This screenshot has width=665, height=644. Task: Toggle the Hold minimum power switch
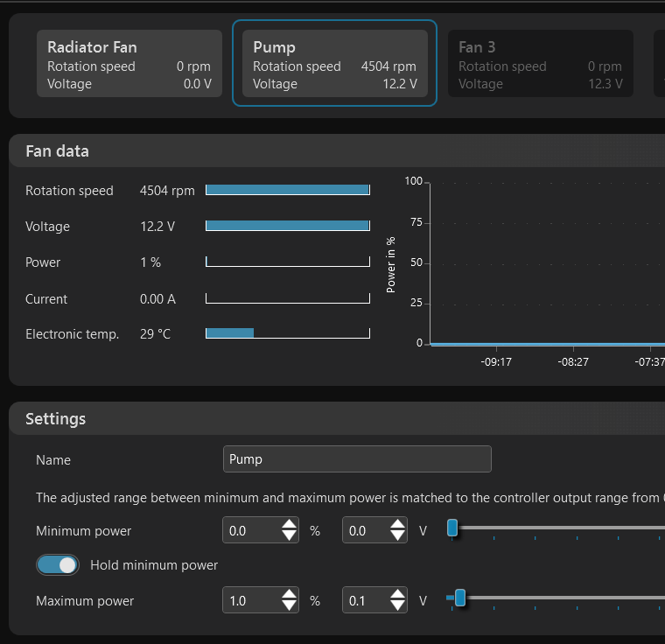pos(58,565)
